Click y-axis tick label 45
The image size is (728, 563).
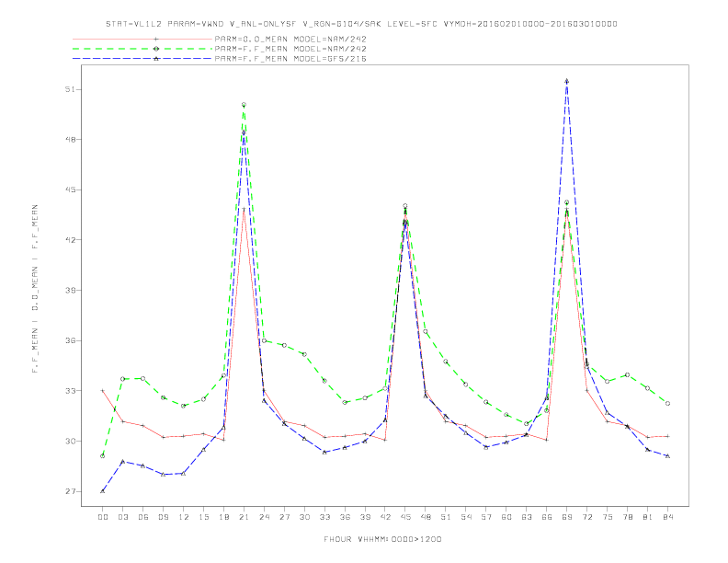click(70, 190)
